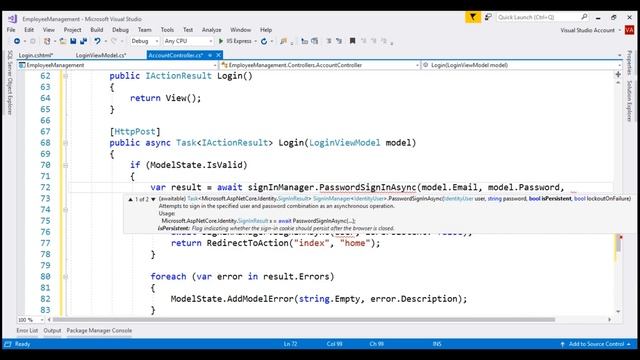640x360 pixels.
Task: Click the bookmark icon in toolbar
Action: [x=352, y=41]
